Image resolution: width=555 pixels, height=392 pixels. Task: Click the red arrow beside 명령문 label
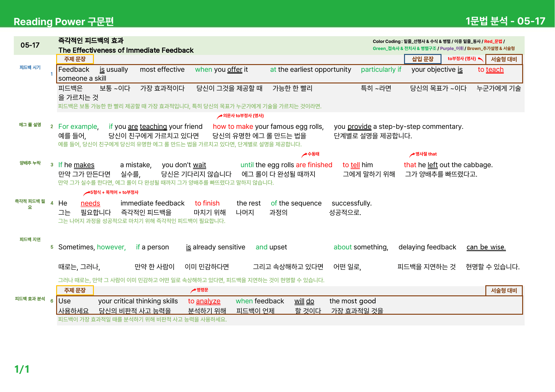[193, 290]
